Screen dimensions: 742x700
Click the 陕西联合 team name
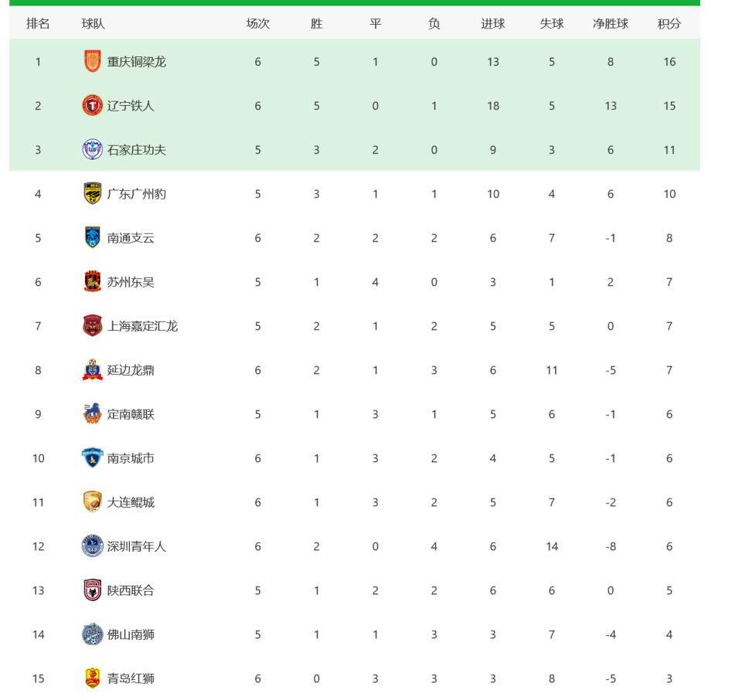pyautogui.click(x=131, y=590)
